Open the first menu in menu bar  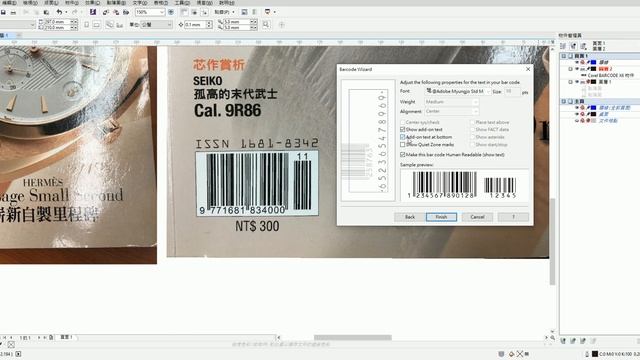[9, 3]
